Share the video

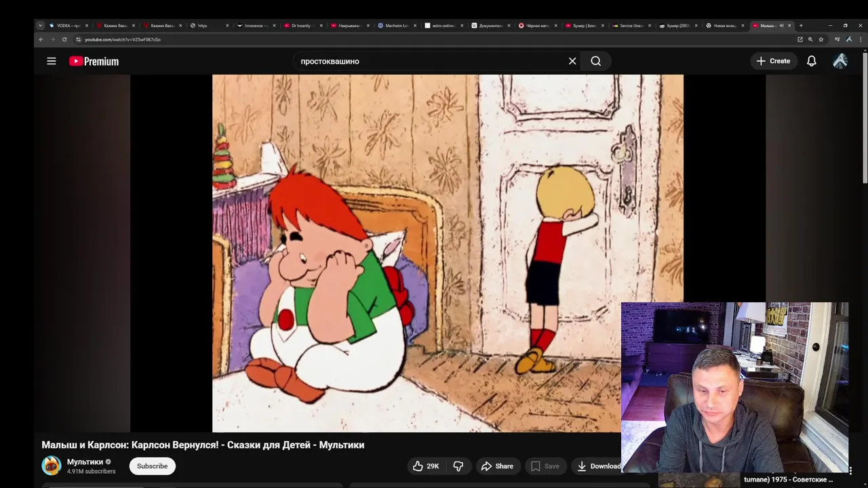click(497, 466)
